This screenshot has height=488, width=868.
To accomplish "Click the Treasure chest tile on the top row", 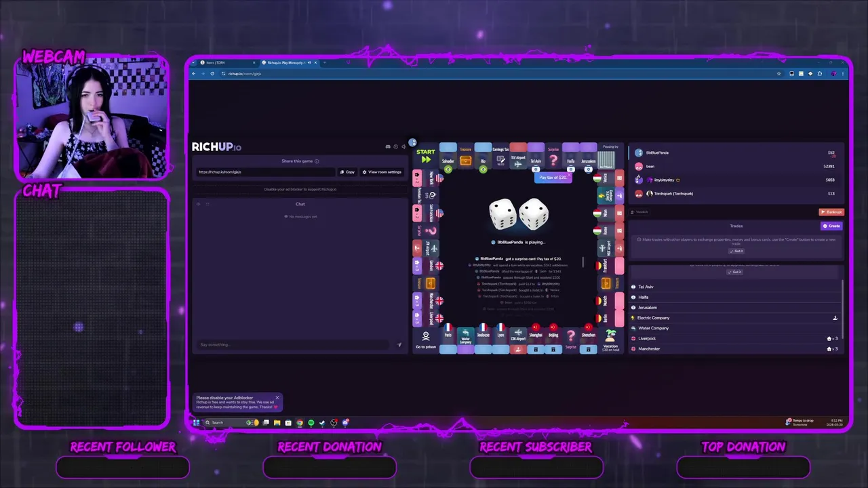I will (465, 157).
